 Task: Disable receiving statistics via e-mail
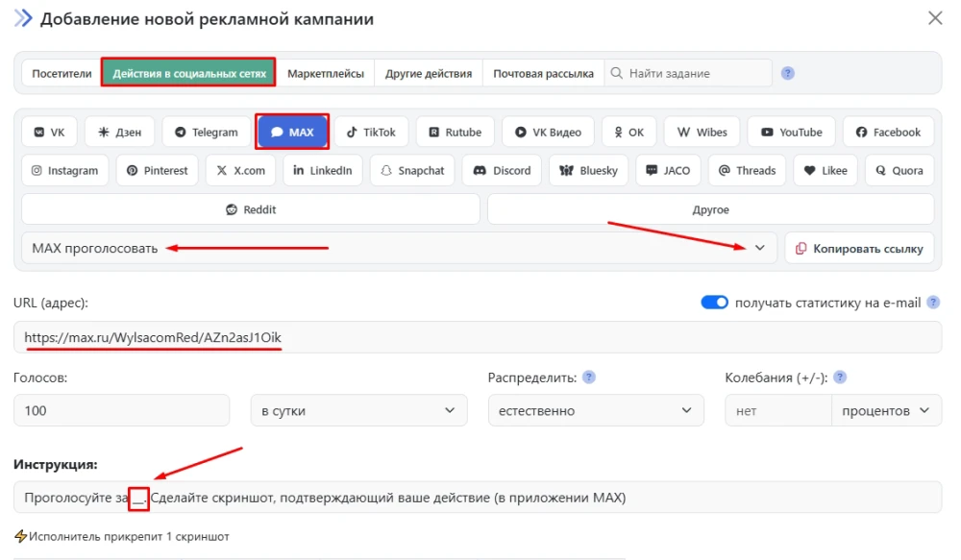715,302
